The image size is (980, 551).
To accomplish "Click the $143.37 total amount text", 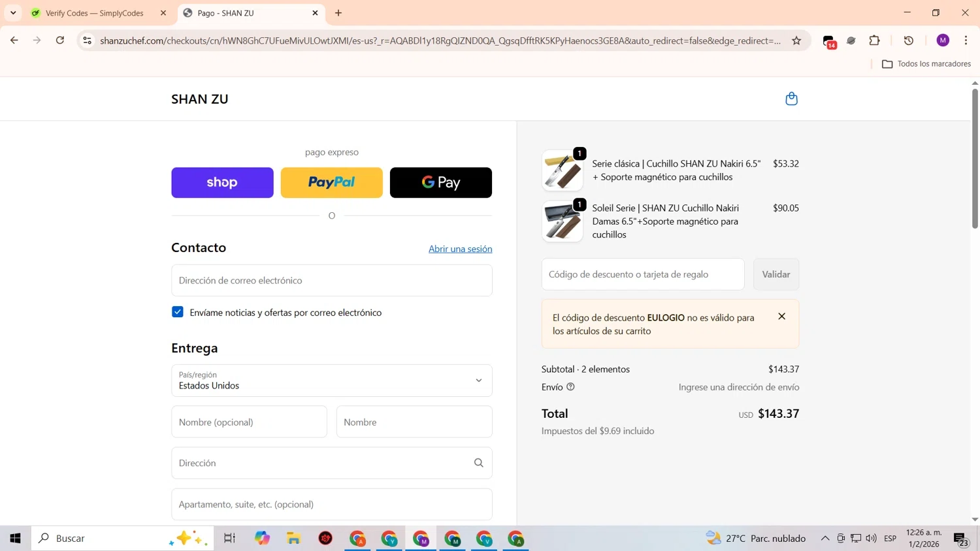I will (778, 413).
